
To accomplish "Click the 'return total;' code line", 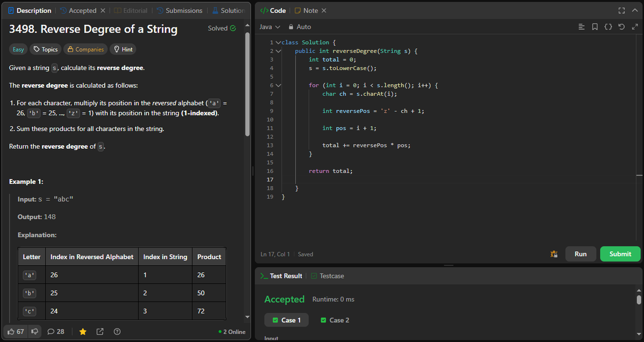I will 331,171.
